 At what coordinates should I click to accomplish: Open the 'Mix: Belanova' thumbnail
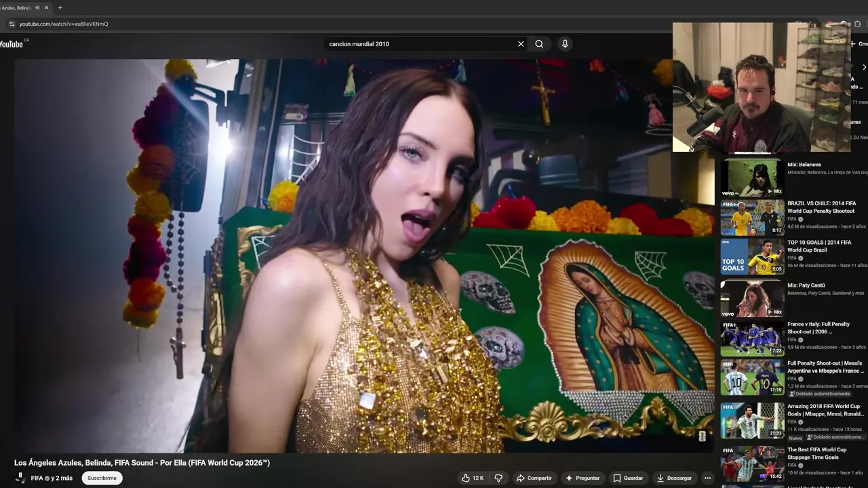pos(752,178)
